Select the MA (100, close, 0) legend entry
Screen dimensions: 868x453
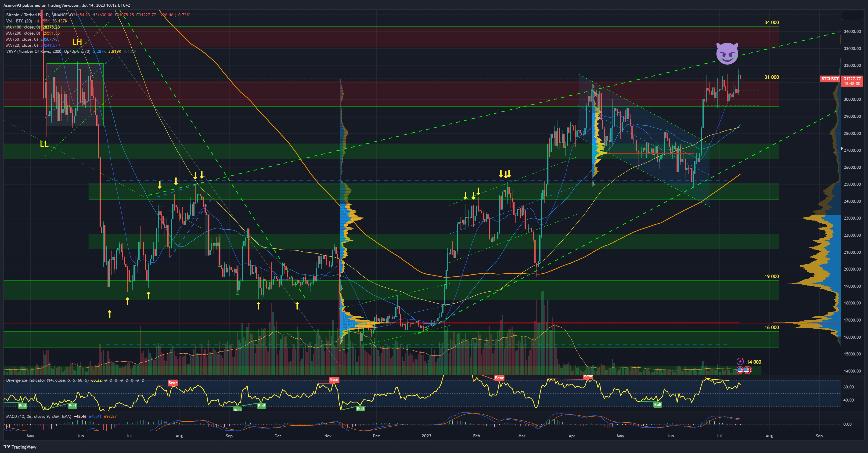tap(23, 27)
